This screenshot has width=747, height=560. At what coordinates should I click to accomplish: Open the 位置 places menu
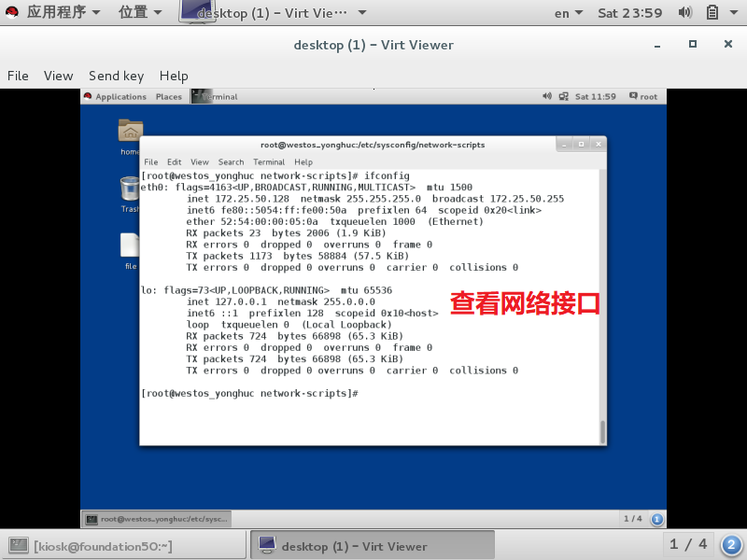tap(140, 12)
